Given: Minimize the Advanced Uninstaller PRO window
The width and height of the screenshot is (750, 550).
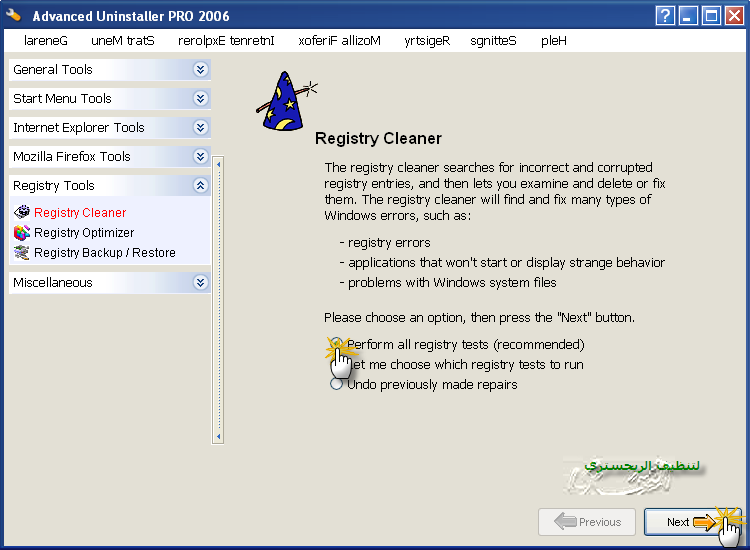Looking at the screenshot, I should 688,16.
